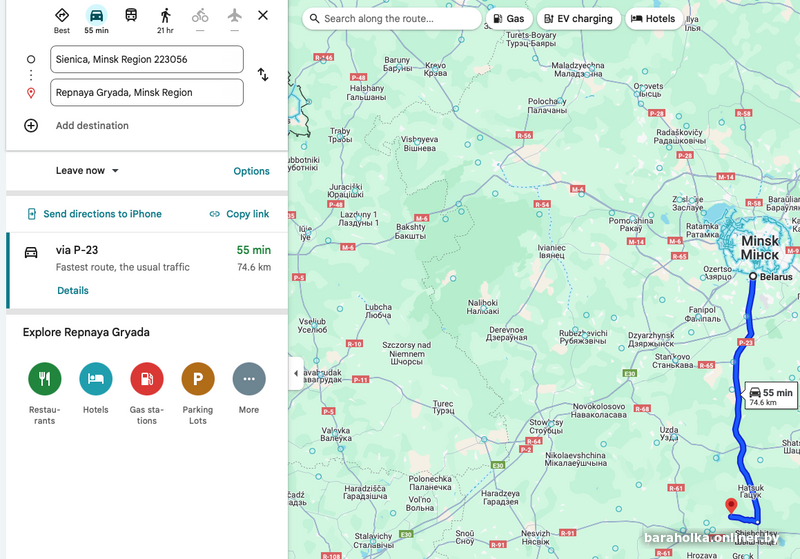This screenshot has width=800, height=559.
Task: Click the Stowbtsy town label
Action: (x=546, y=426)
